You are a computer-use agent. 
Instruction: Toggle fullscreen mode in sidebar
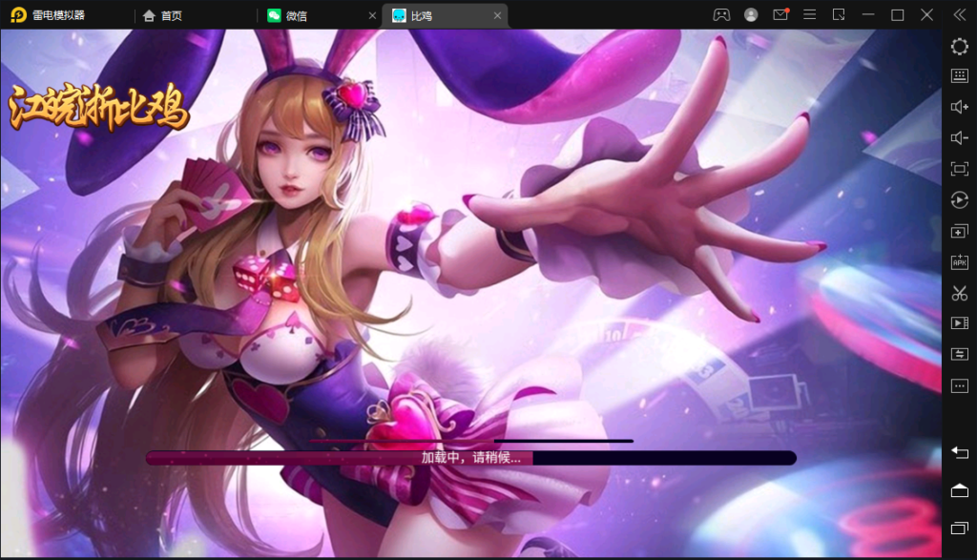[x=959, y=169]
